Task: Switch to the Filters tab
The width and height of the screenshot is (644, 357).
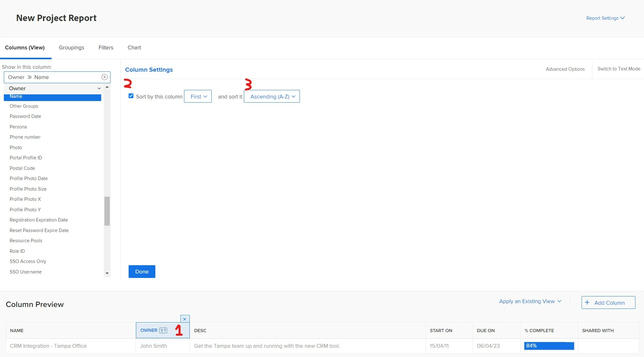Action: (106, 47)
